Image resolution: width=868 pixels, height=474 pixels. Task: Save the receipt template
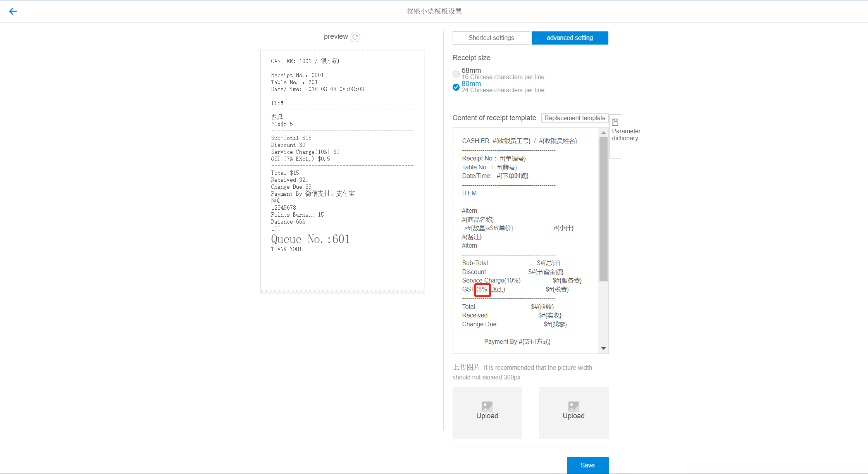[x=587, y=465]
